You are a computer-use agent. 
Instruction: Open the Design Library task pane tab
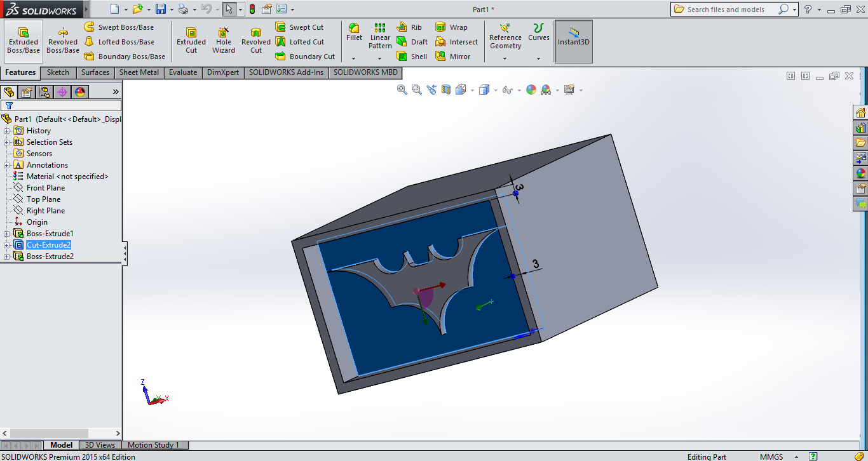pos(860,128)
